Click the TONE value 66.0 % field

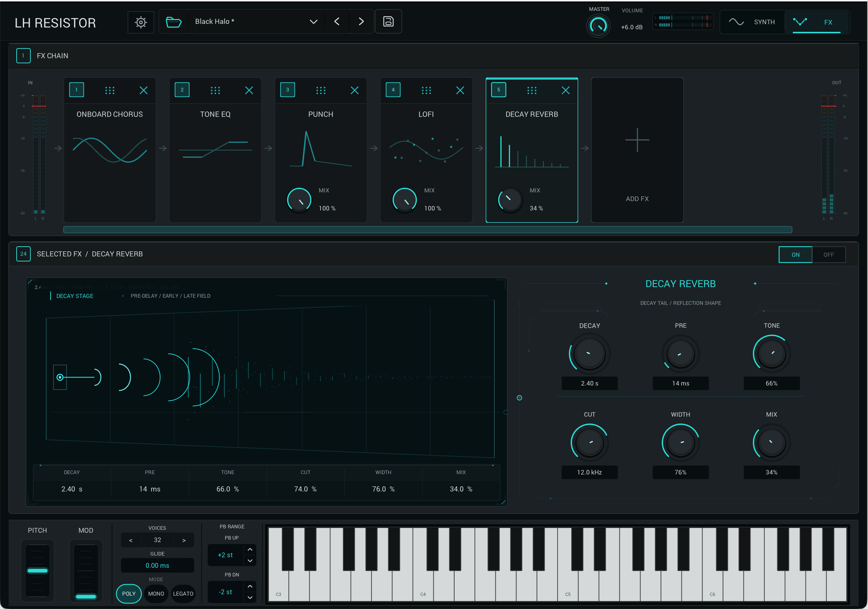(x=228, y=489)
